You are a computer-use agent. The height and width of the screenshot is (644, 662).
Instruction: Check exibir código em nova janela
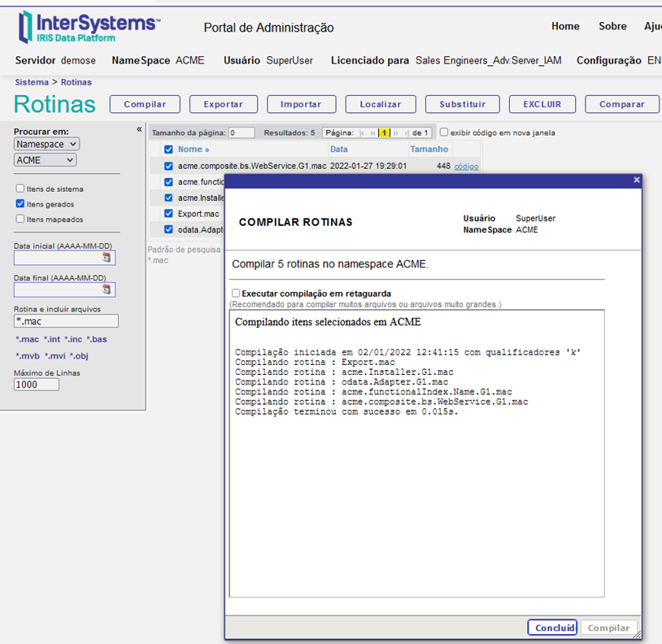click(x=444, y=133)
